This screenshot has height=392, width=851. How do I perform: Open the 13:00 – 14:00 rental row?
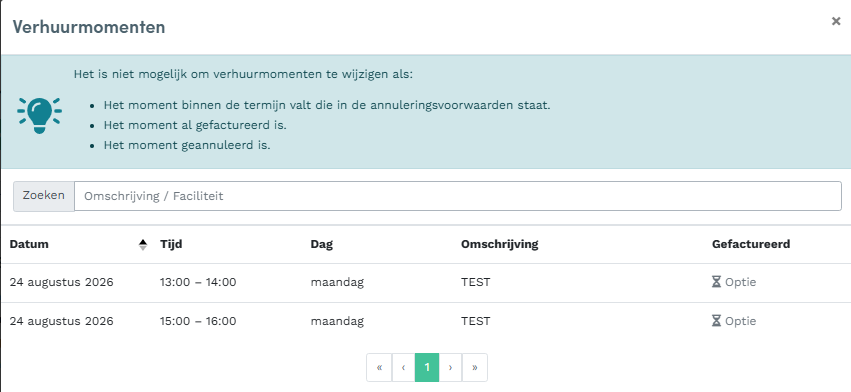426,282
